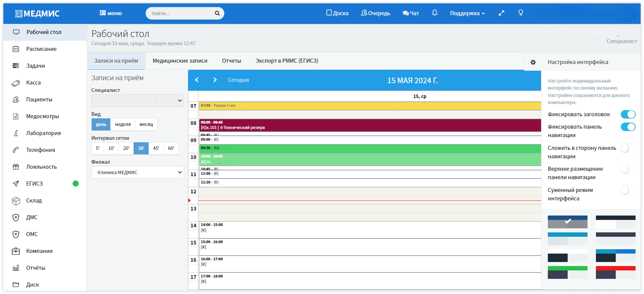Go to previous day with left arrow
The width and height of the screenshot is (644, 294).
click(197, 80)
